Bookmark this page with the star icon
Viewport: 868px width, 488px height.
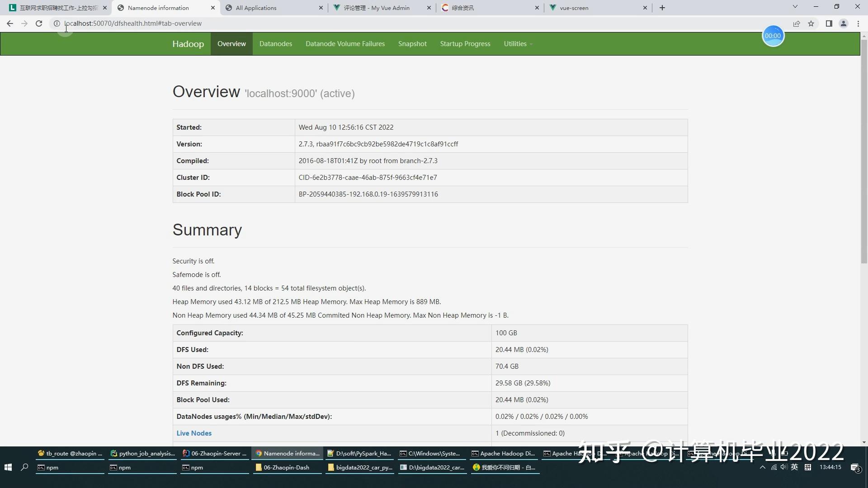coord(811,23)
